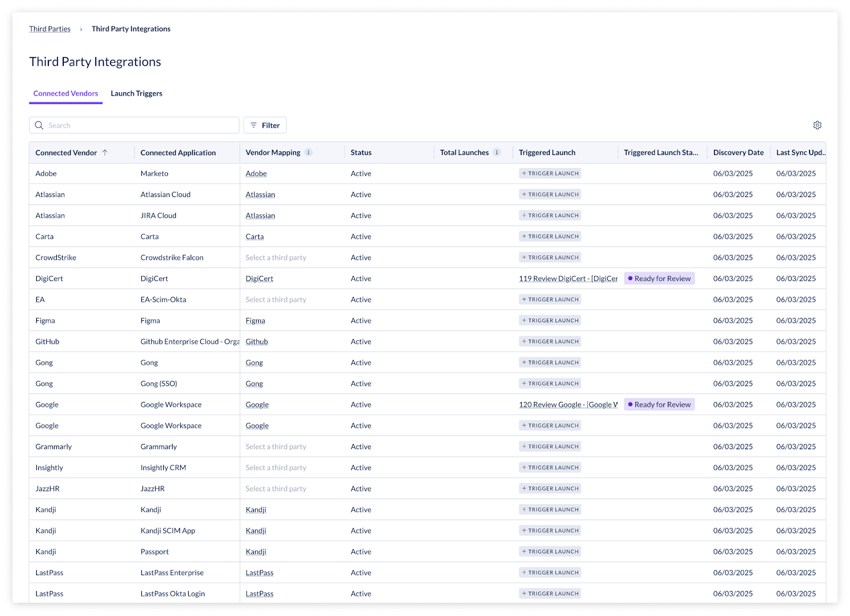Screen dimensions: 850x616
Task: Open Carta vendor mapping link
Action: point(254,237)
